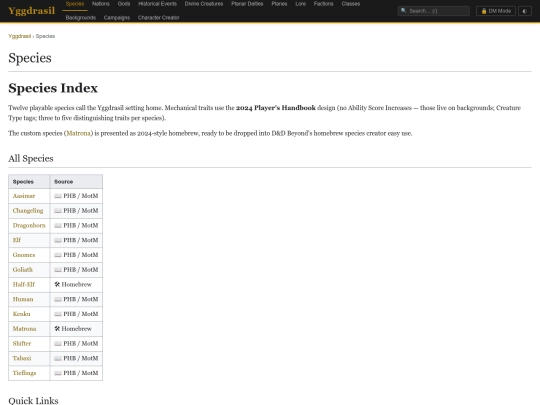Click the Yggdrasil breadcrumb link

(x=19, y=36)
